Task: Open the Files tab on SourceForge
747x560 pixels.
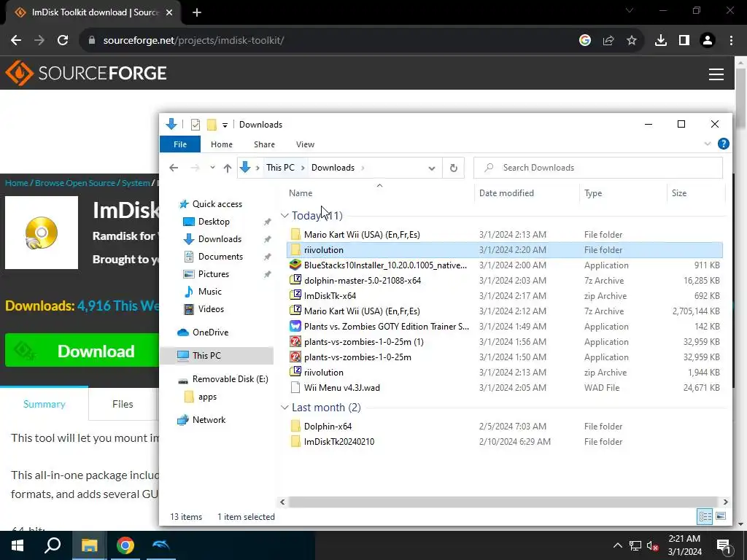Action: 123,404
